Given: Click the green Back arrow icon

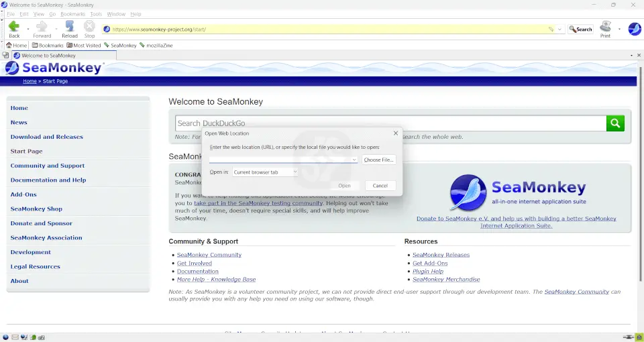Looking at the screenshot, I should pyautogui.click(x=13, y=27).
